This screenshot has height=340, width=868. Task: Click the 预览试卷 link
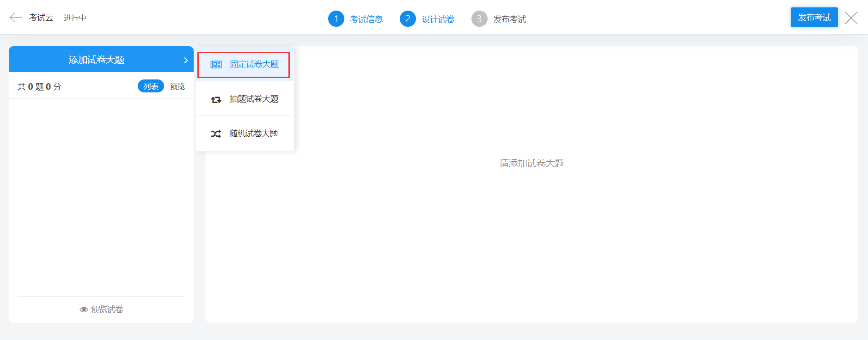pos(106,310)
